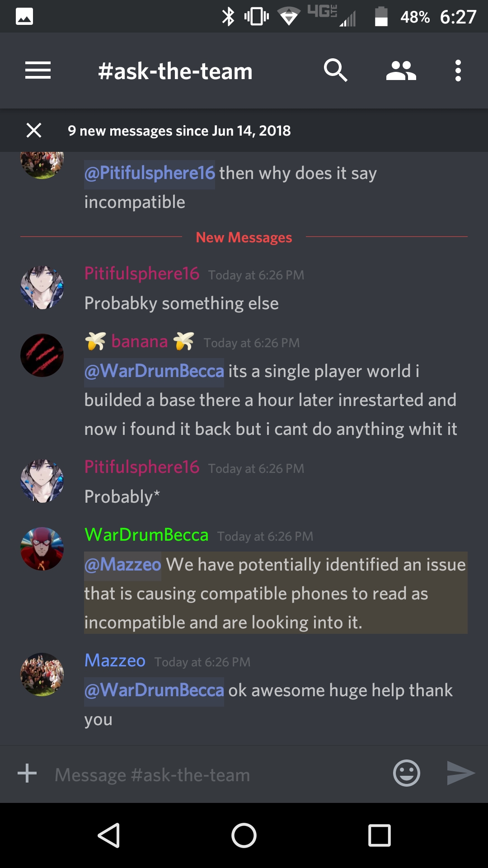Tap the @Pitifulsphere16 mention
This screenshot has width=488, height=868.
coord(150,174)
